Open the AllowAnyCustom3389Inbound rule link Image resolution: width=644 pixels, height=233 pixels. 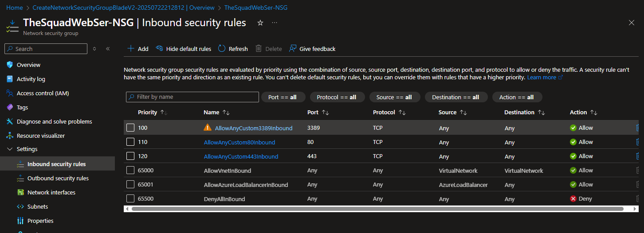click(x=254, y=128)
